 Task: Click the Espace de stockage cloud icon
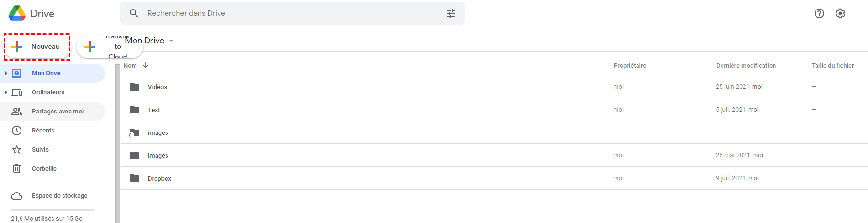[17, 196]
